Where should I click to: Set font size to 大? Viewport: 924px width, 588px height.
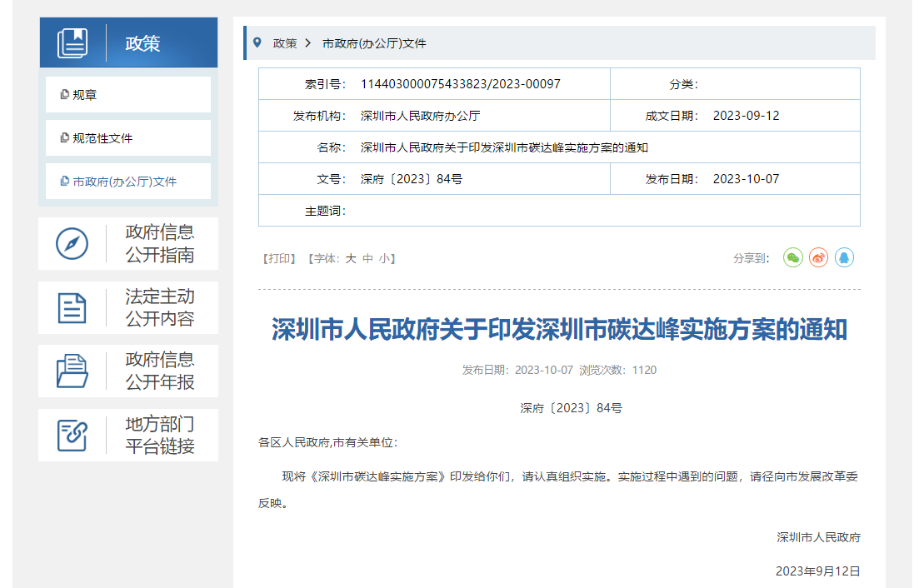[351, 259]
